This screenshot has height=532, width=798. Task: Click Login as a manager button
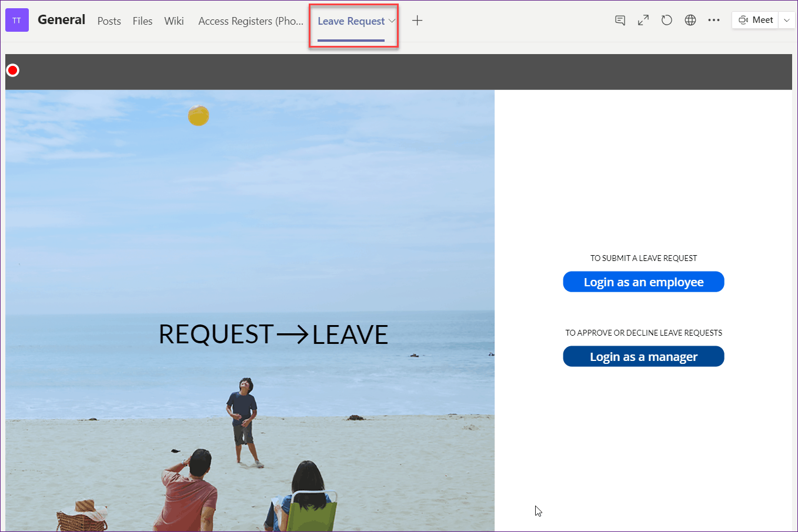[x=643, y=356]
